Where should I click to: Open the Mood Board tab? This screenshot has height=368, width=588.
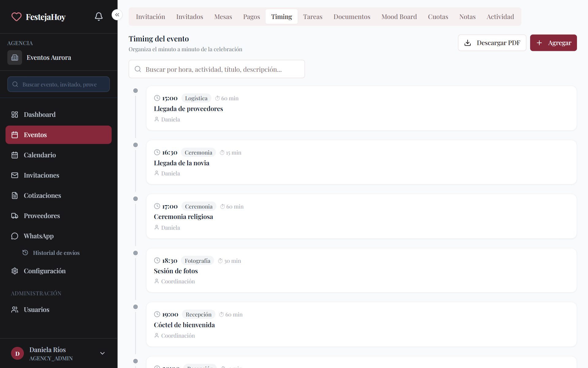tap(399, 17)
